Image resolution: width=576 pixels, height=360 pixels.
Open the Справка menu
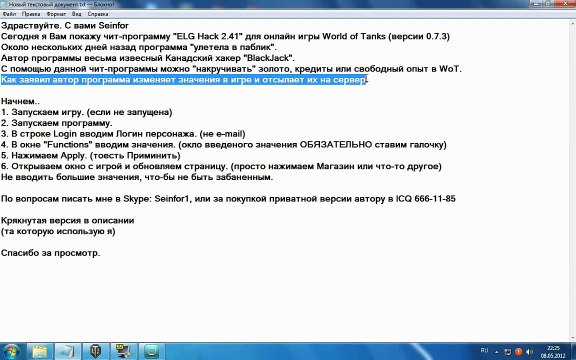click(x=98, y=14)
